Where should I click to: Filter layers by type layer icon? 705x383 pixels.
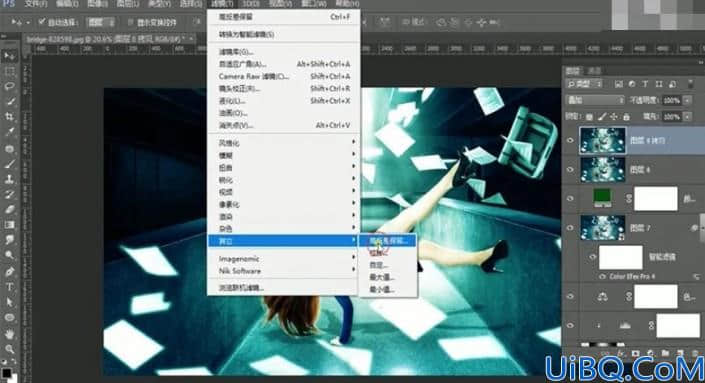645,84
